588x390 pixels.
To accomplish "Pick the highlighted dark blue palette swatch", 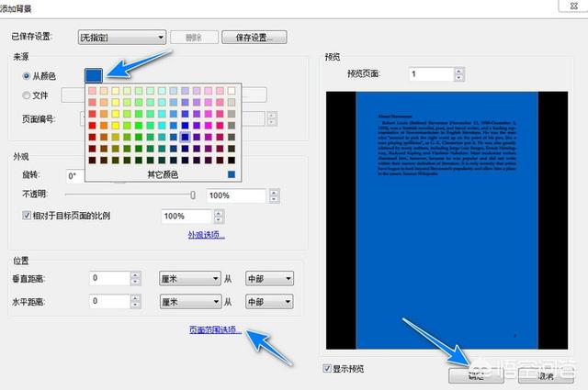I will [185, 138].
